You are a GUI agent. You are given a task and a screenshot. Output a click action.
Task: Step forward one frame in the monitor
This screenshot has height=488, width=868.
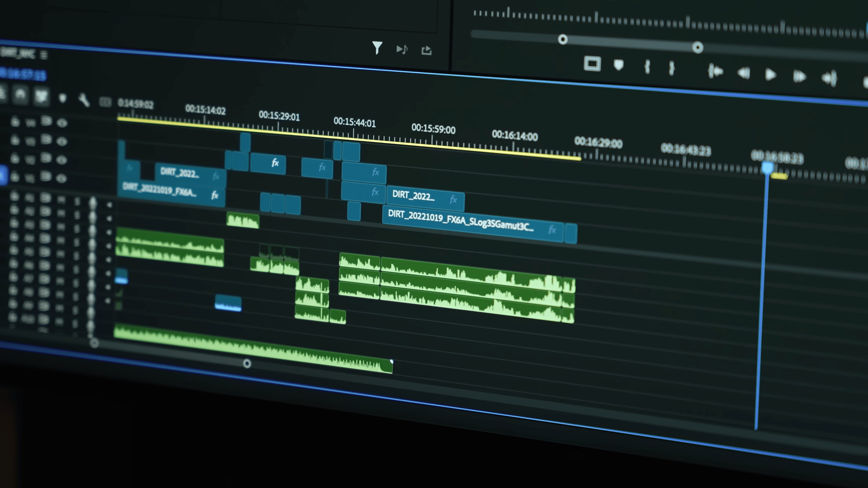(799, 77)
